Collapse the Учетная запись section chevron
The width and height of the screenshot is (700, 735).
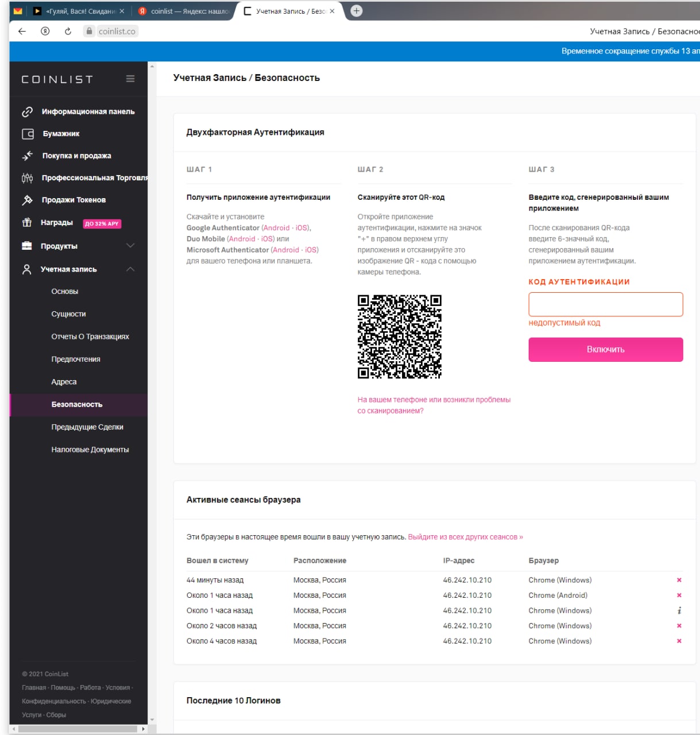point(130,269)
